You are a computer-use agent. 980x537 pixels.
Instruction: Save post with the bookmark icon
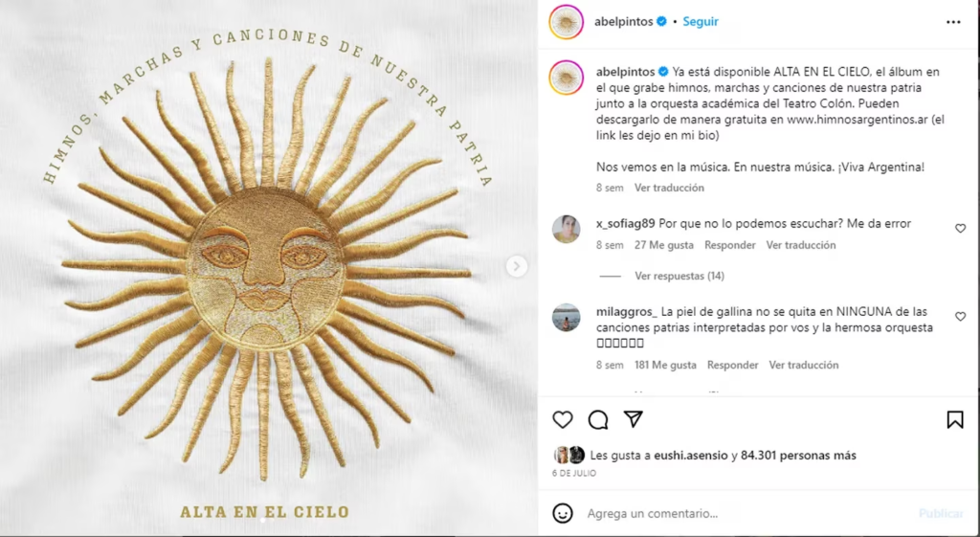click(954, 419)
